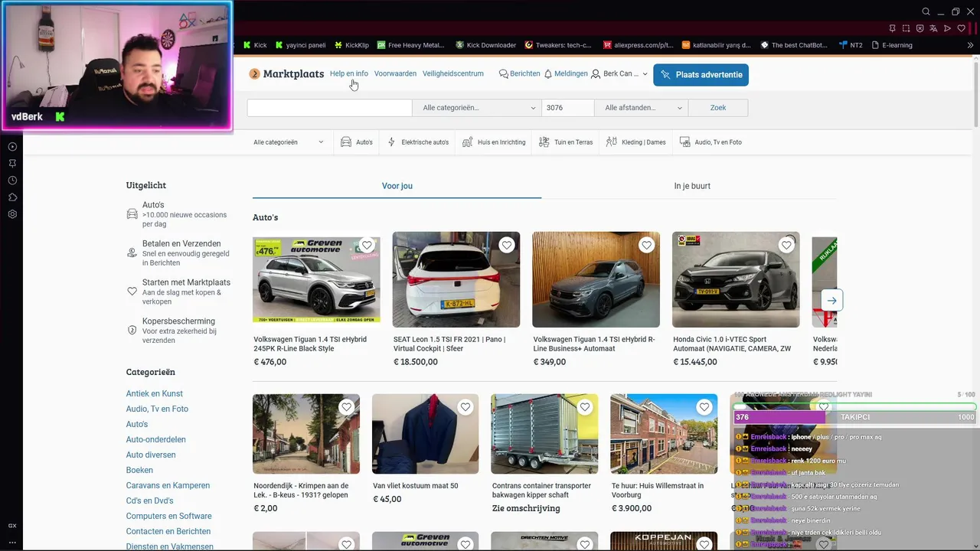The image size is (980, 551).
Task: Expand the Alle categorieën search dropdown
Action: pos(477,108)
